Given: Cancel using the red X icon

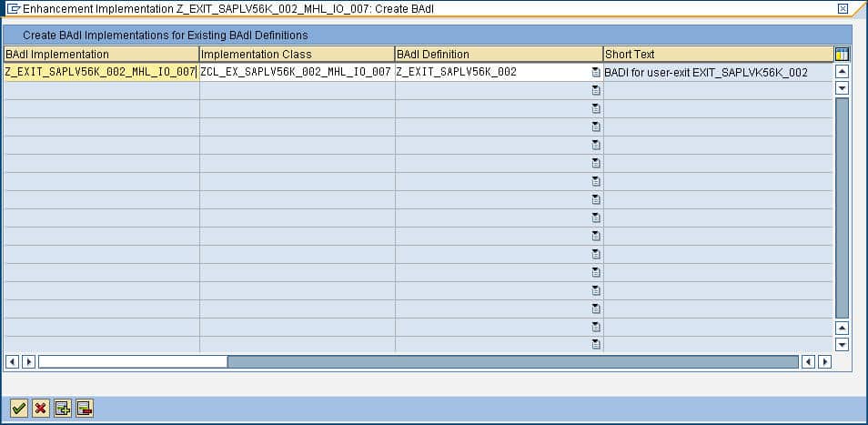Looking at the screenshot, I should (40, 409).
